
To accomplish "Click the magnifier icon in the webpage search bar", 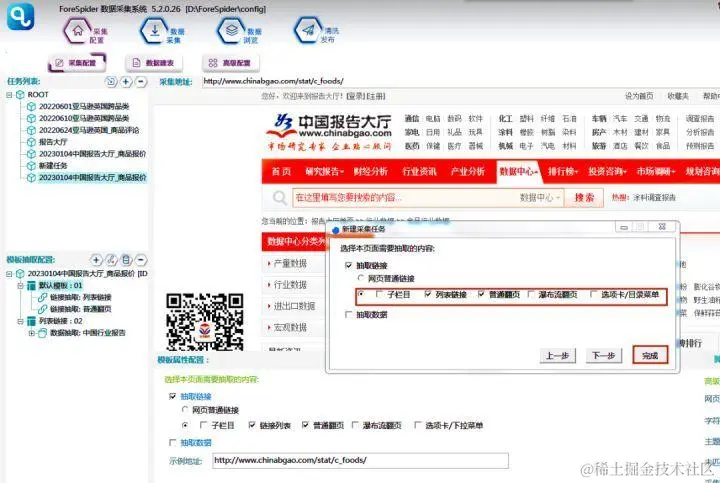I will [x=279, y=198].
